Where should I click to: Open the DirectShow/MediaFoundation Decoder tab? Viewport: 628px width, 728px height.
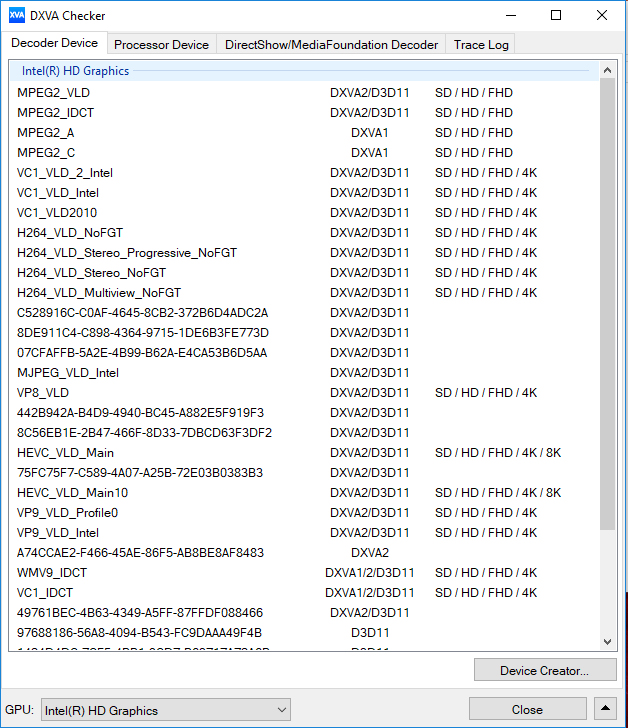point(331,45)
